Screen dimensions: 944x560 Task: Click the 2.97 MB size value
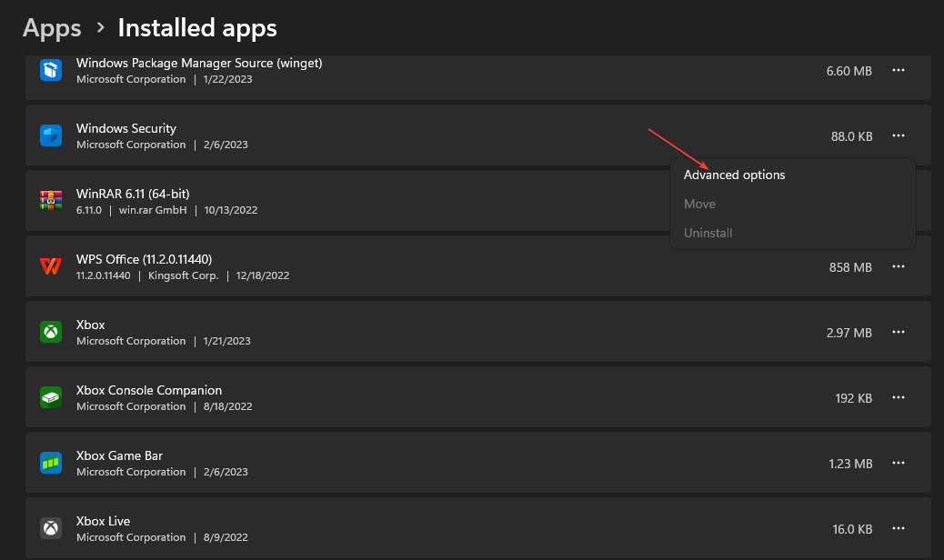(x=849, y=333)
